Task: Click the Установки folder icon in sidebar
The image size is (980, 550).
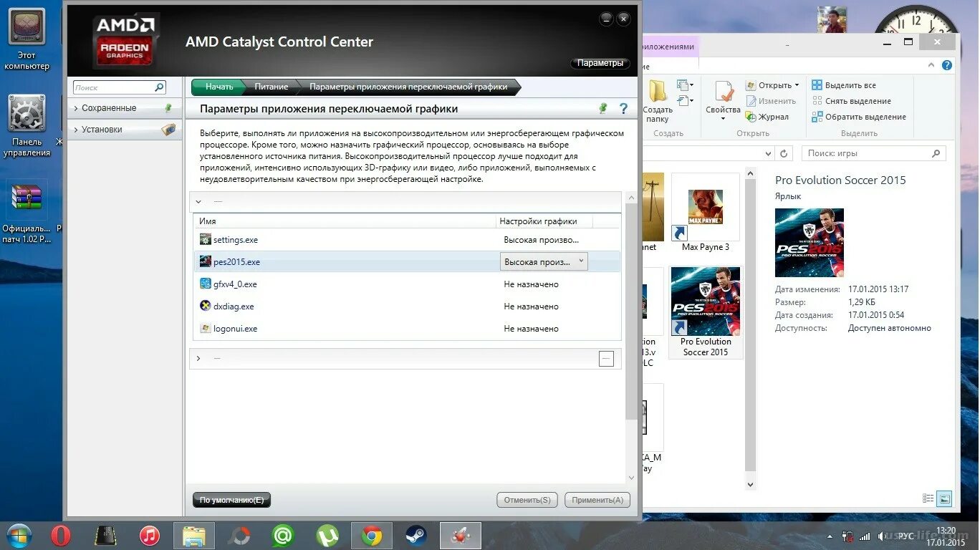Action: click(x=168, y=130)
